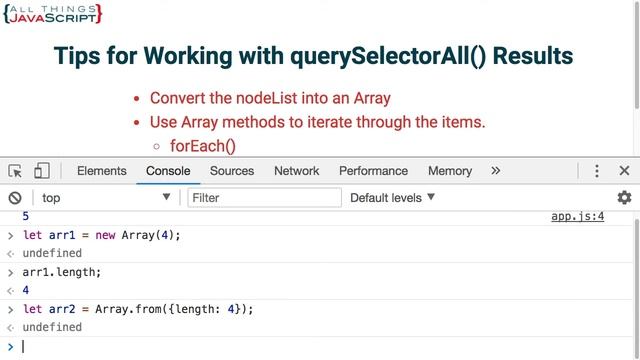Activate the inspect element picker icon

tap(15, 171)
